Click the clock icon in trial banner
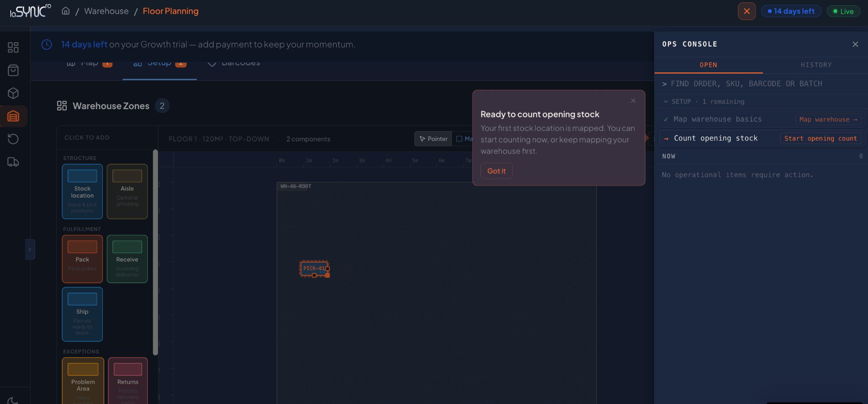868x404 pixels. click(47, 44)
